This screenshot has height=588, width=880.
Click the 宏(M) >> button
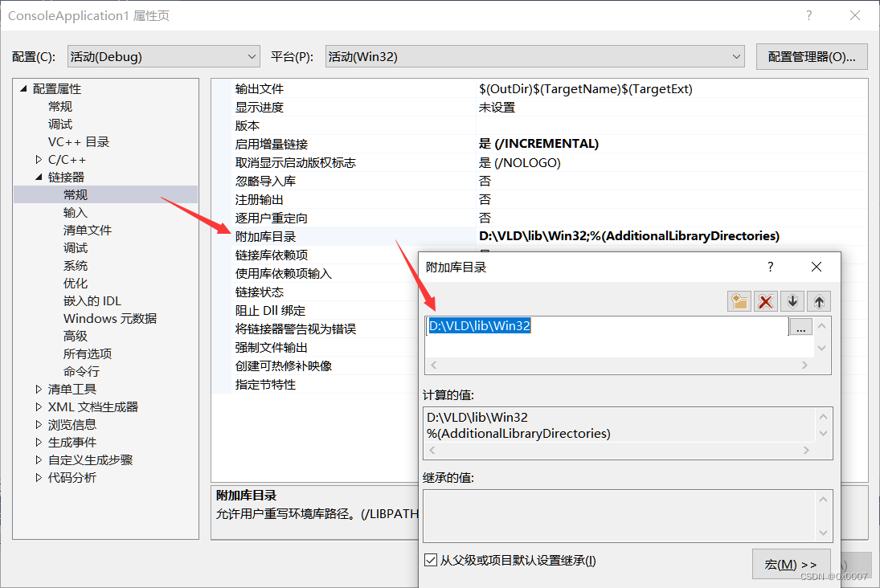pyautogui.click(x=790, y=565)
